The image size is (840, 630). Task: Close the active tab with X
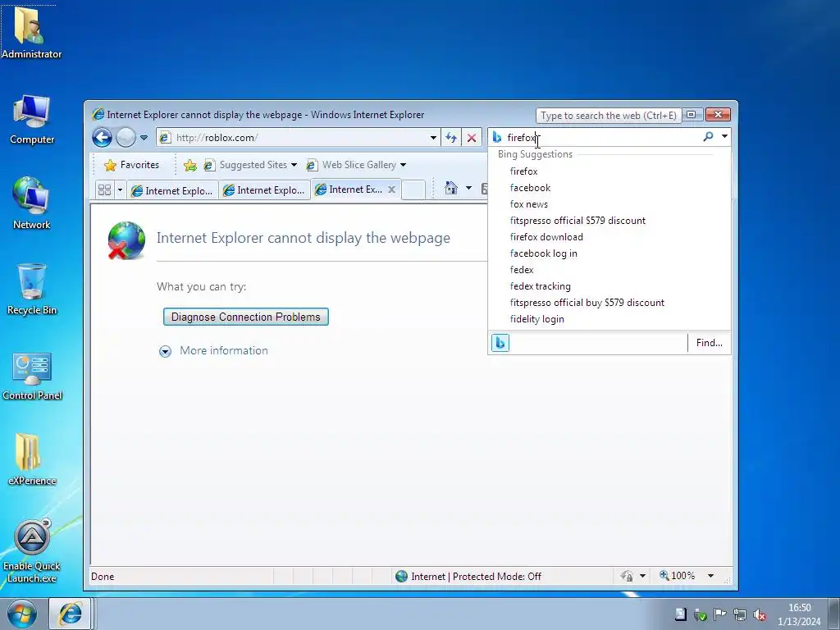[x=391, y=189]
